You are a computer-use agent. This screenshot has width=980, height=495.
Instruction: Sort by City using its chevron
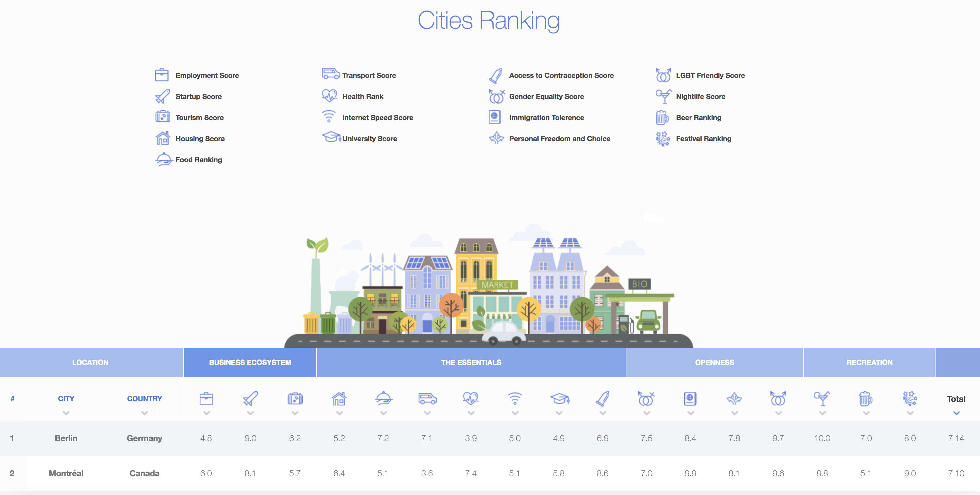tap(66, 413)
